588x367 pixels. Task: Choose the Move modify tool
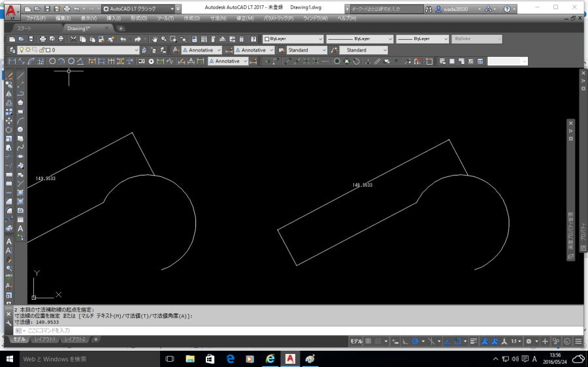pos(9,121)
